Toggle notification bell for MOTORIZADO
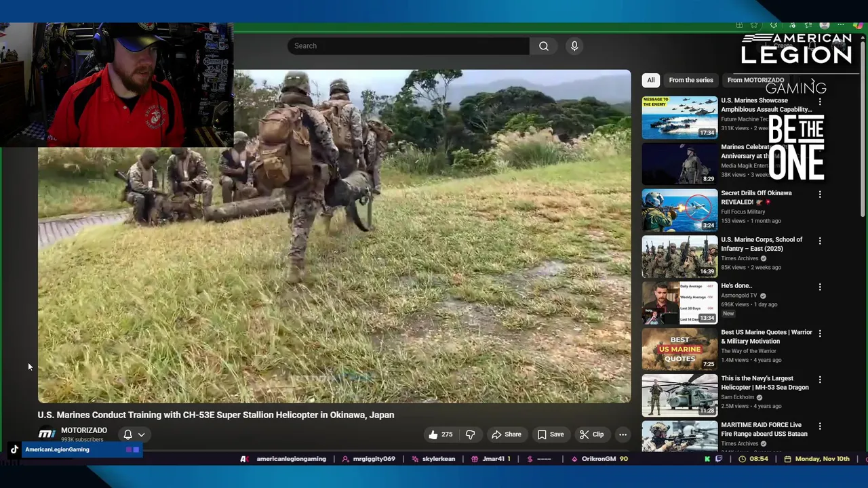Screen dimensions: 868x488 tap(127, 434)
